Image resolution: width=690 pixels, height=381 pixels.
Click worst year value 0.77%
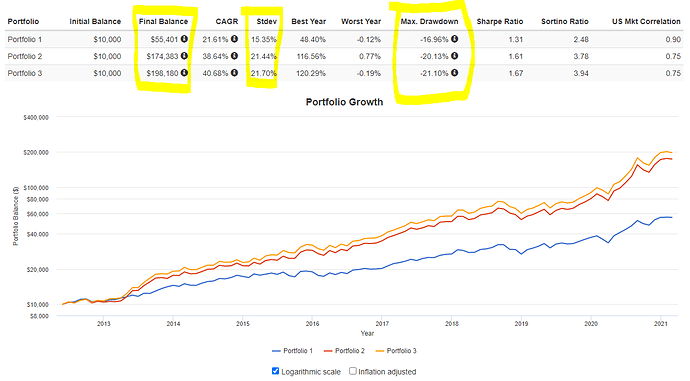pos(370,56)
